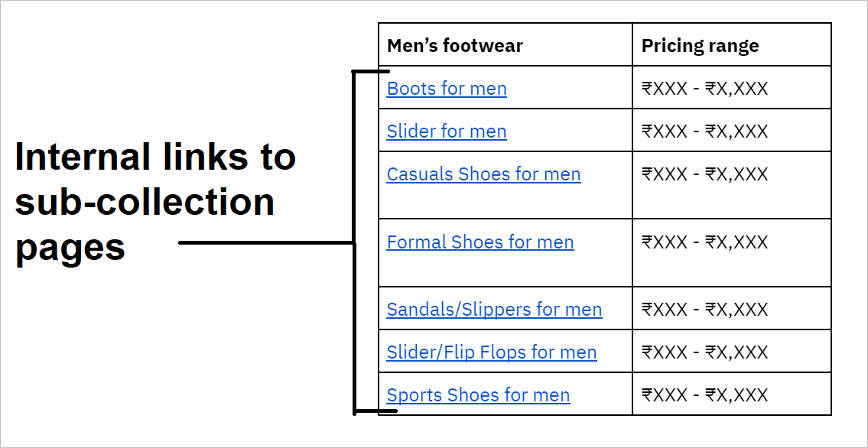Screen dimensions: 868x448
Task: Click the price range cell for Boots
Action: tap(732, 87)
